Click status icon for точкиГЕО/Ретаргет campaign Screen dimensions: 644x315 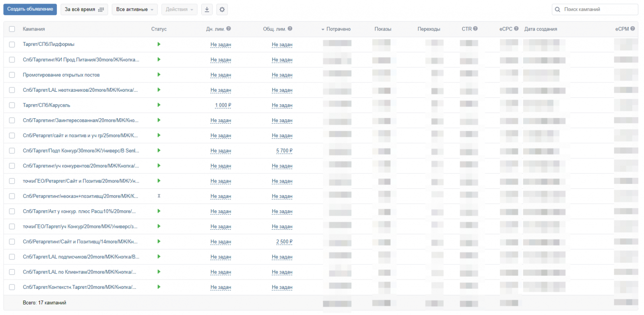tap(159, 181)
